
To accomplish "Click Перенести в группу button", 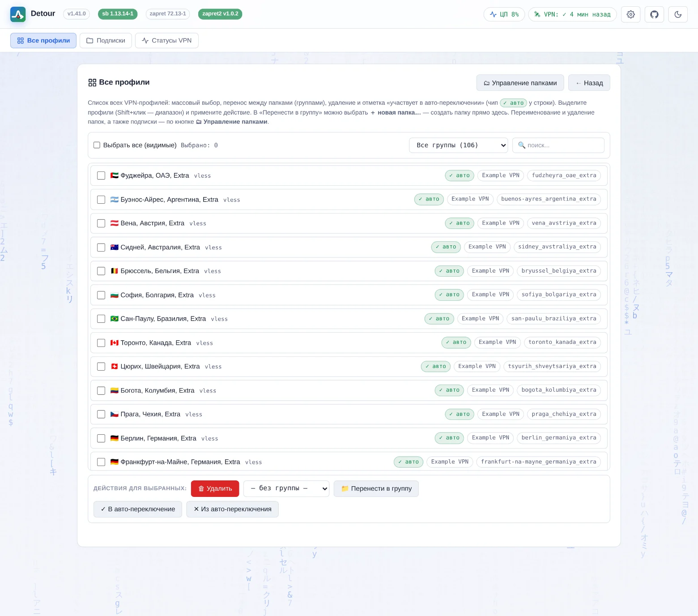I will click(x=376, y=488).
